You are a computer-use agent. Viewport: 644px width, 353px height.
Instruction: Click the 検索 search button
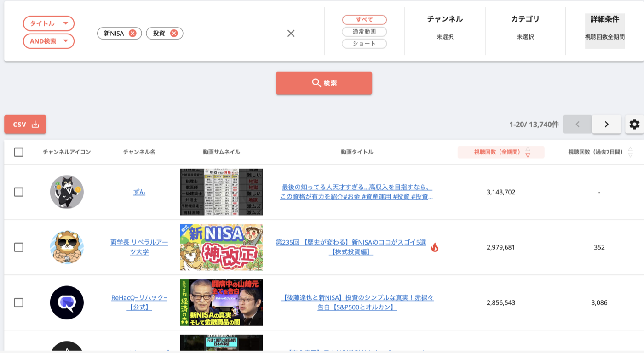point(324,83)
